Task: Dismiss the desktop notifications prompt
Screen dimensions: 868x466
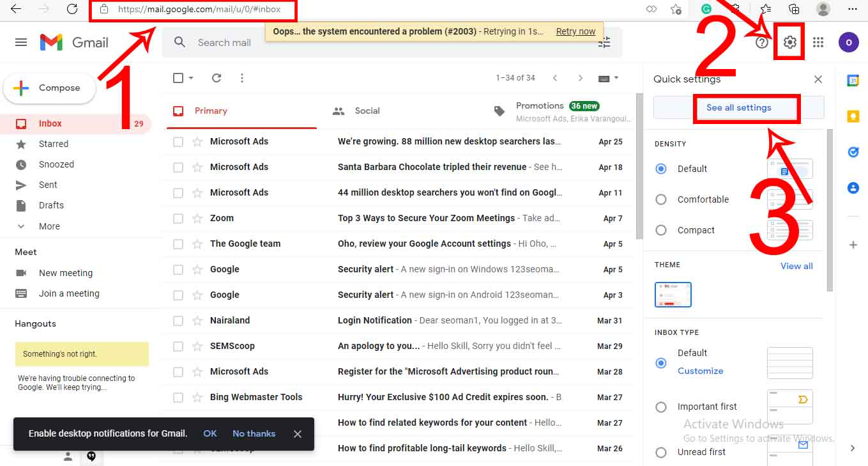Action: pyautogui.click(x=298, y=434)
